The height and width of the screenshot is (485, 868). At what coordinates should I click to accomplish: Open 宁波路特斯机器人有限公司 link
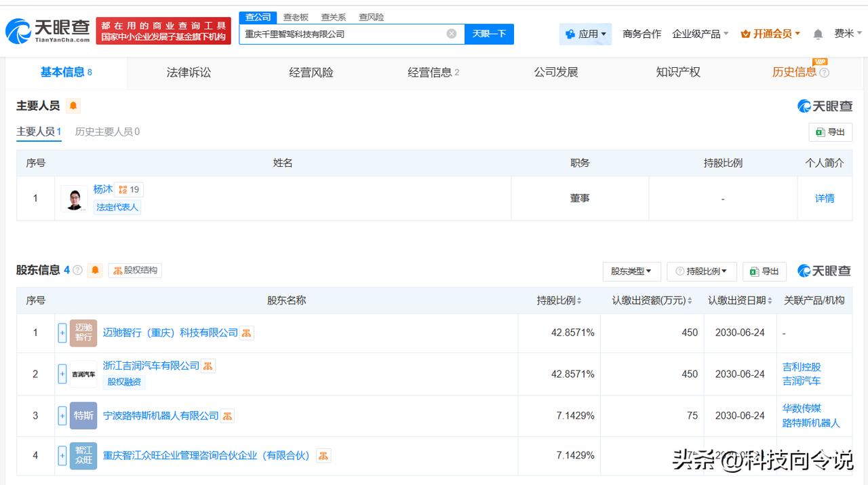tap(161, 416)
